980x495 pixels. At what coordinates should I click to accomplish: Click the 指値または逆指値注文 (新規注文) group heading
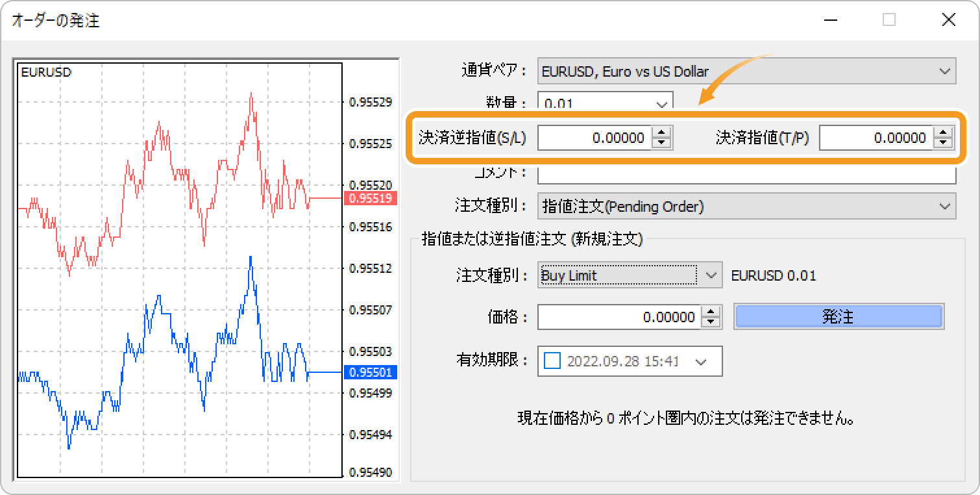click(x=532, y=239)
